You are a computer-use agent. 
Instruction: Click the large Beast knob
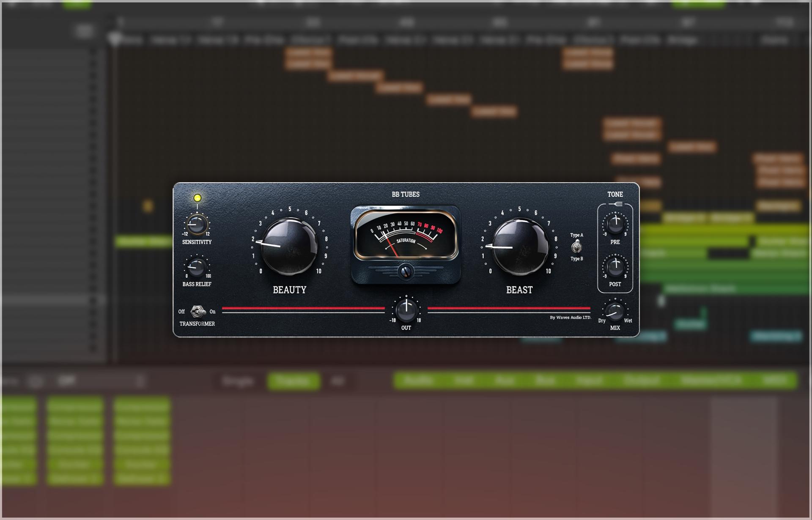(x=520, y=247)
